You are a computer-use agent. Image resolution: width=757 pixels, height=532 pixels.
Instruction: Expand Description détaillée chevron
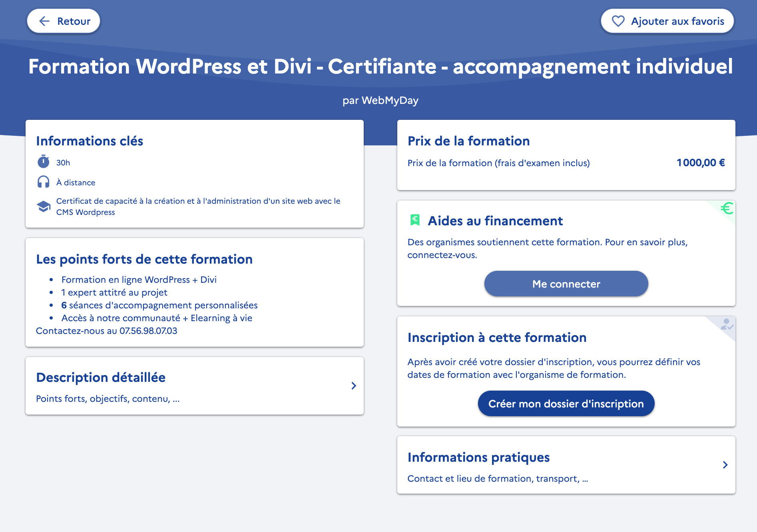[353, 386]
